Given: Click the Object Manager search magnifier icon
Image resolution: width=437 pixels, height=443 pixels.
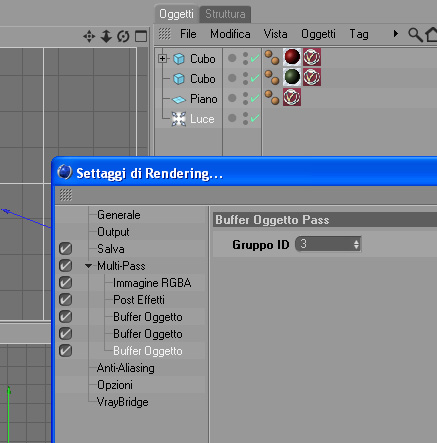Looking at the screenshot, I should [x=415, y=35].
